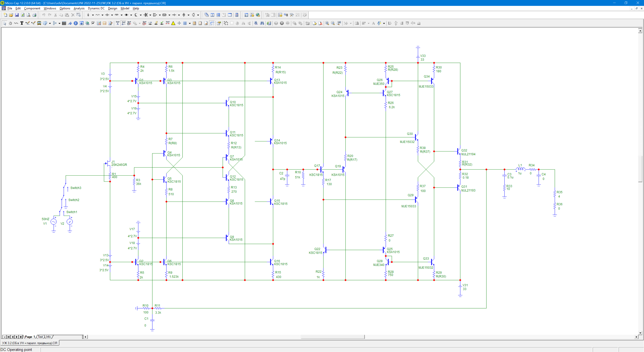
Task: Activate the diagonal wire drawing tool
Action: pyautogui.click(x=33, y=23)
